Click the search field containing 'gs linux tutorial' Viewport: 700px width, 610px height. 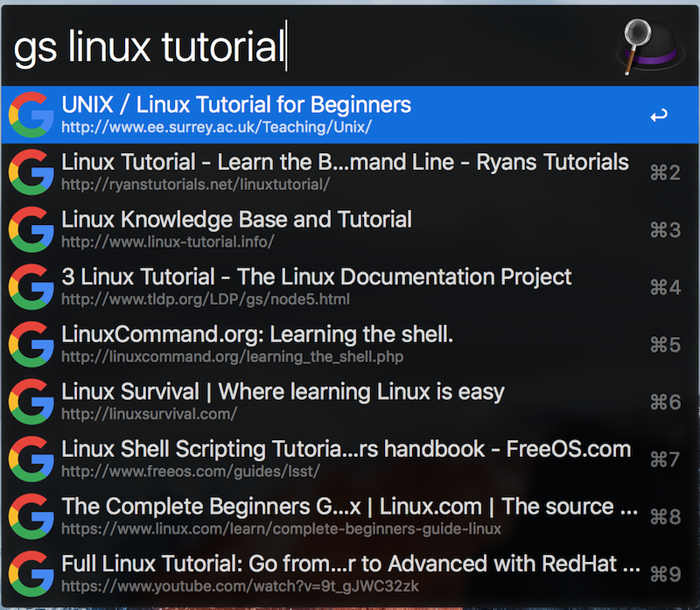[306, 46]
